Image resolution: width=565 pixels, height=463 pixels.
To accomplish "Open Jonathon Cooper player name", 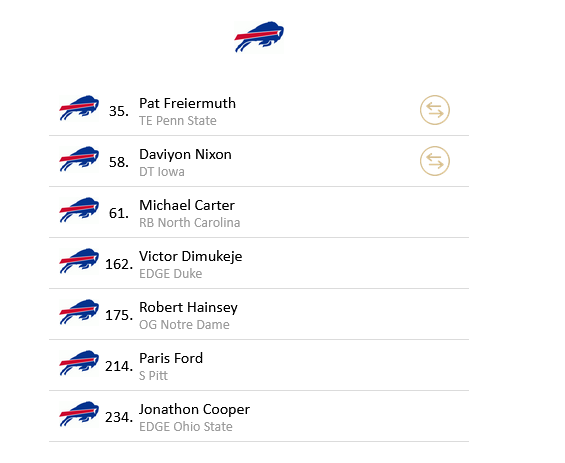I will pos(194,410).
